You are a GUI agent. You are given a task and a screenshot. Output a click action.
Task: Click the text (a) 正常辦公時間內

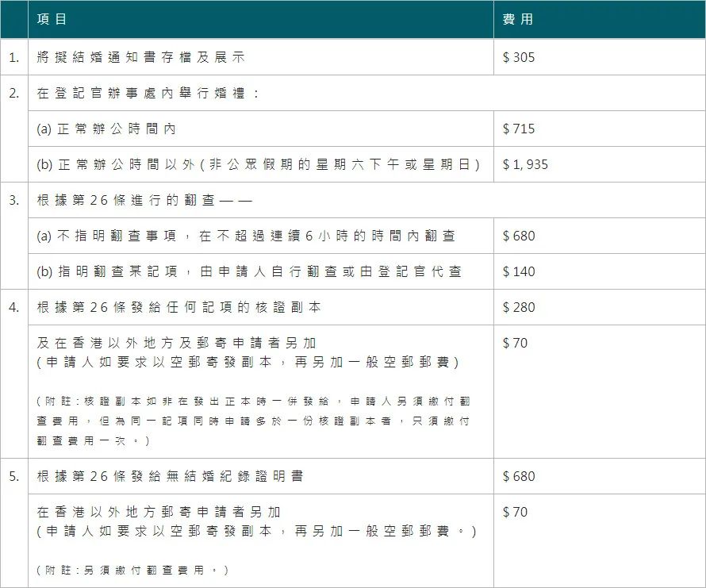click(106, 129)
